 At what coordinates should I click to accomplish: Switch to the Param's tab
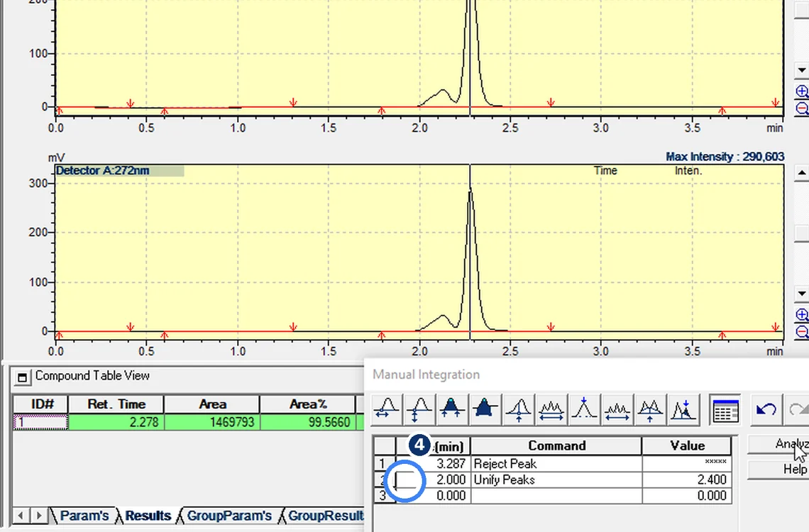[84, 516]
